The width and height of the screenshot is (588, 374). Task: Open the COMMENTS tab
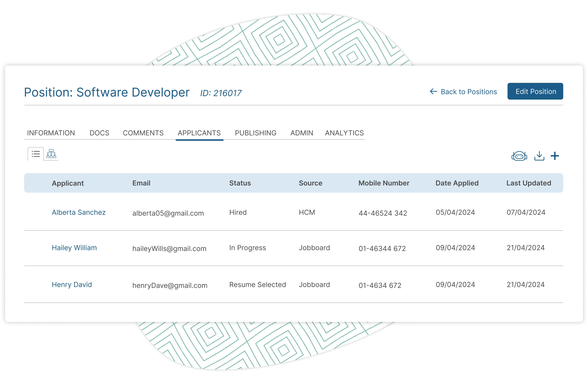[x=143, y=133]
